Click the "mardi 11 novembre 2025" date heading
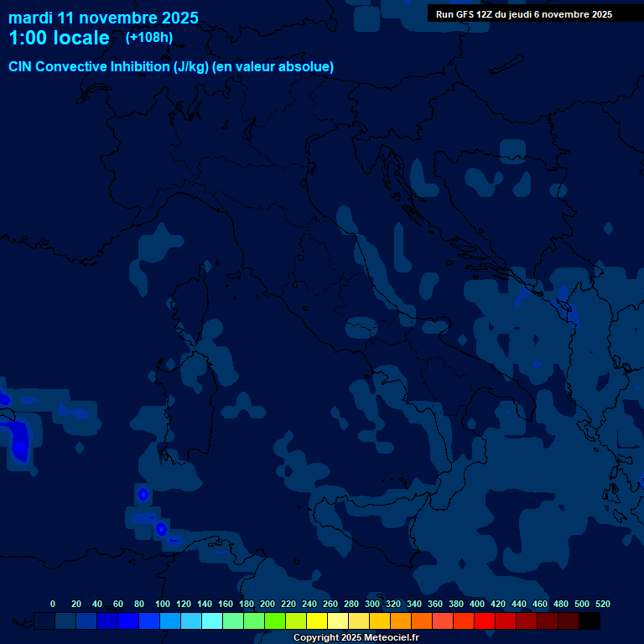 click(103, 18)
